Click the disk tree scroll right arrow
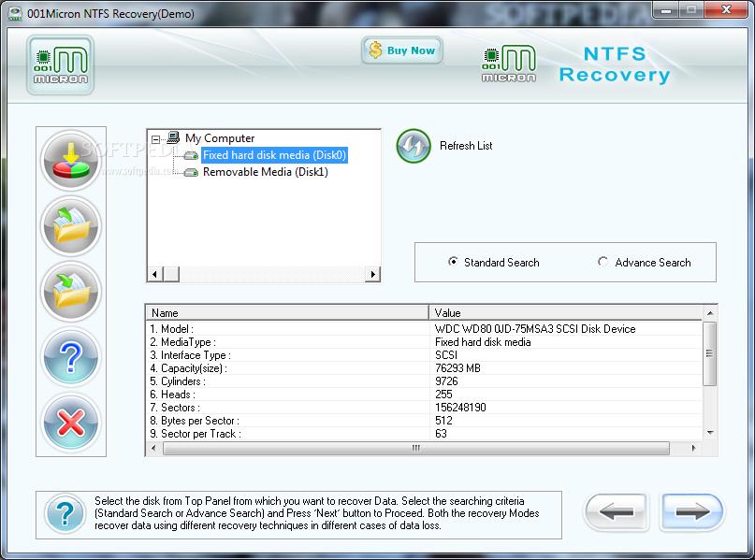 (372, 274)
